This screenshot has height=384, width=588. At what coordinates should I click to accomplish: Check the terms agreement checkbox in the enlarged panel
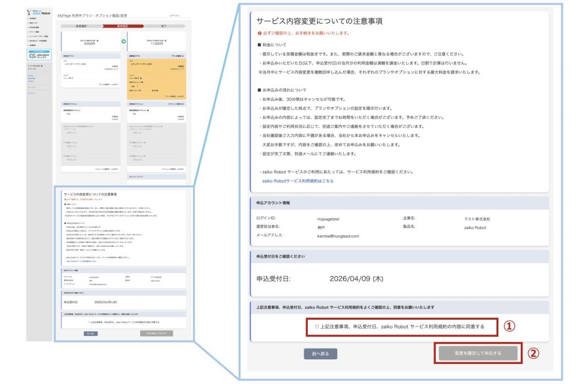tap(317, 326)
